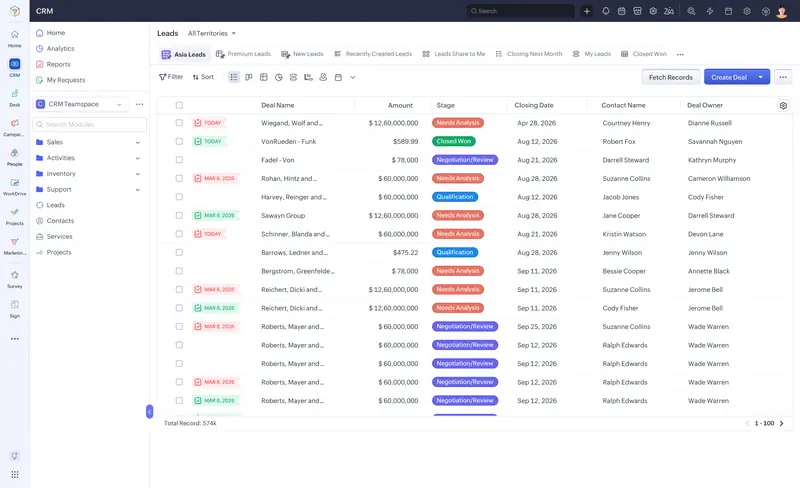
Task: Switch to the Premium Leads tab
Action: [x=243, y=54]
